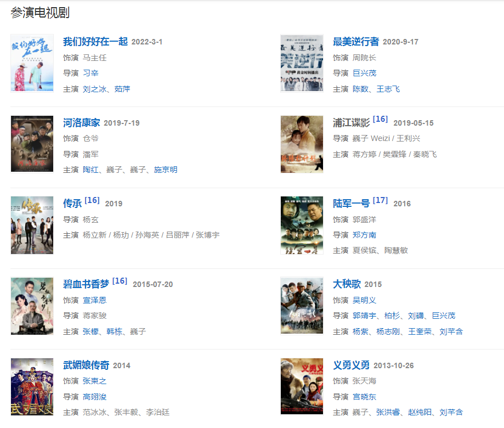
Task: Click reference [16] next to 传承
Action: coord(92,200)
